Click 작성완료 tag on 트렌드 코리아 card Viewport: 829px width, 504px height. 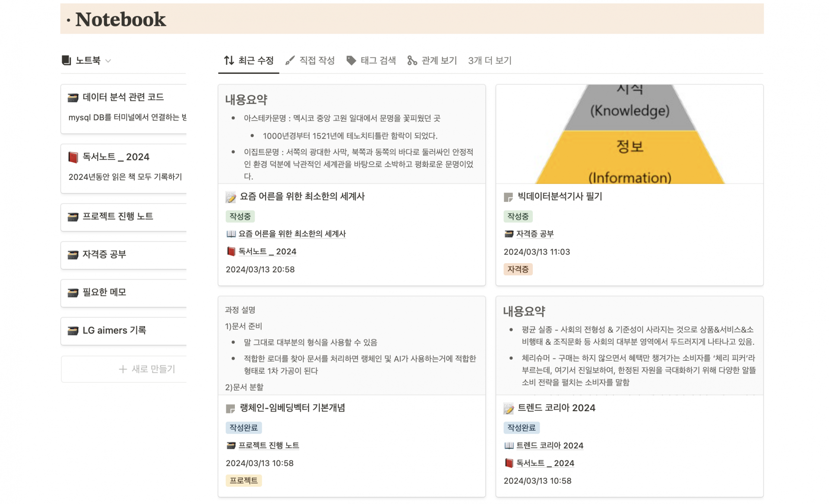click(522, 428)
